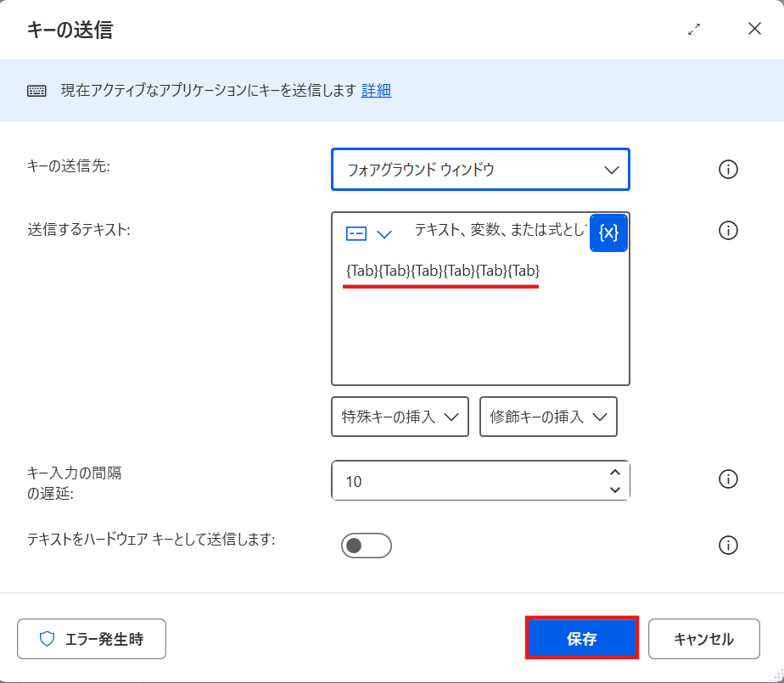This screenshot has width=784, height=683.
Task: Click the 保存 button
Action: pos(582,639)
